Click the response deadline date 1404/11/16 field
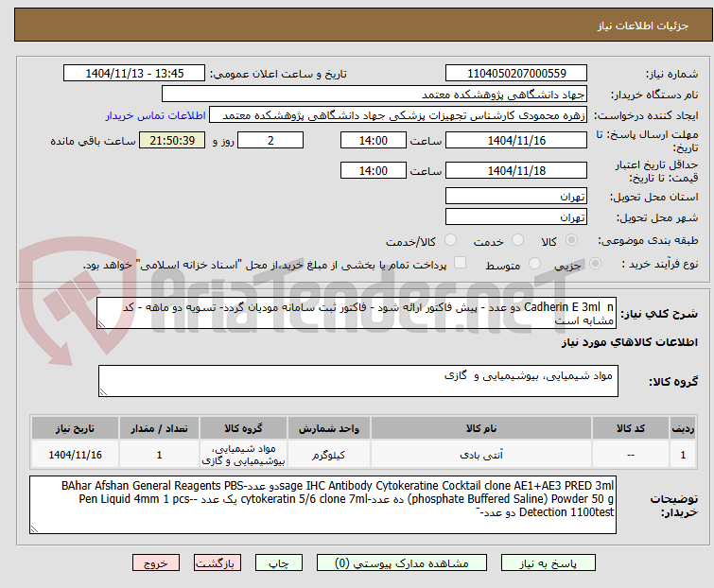This screenshot has width=714, height=588. coord(516,140)
